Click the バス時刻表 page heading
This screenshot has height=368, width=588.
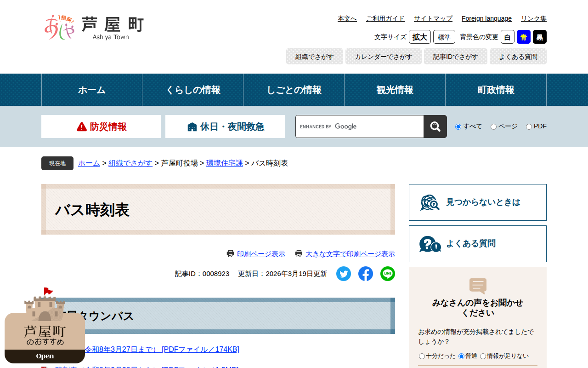(92, 210)
